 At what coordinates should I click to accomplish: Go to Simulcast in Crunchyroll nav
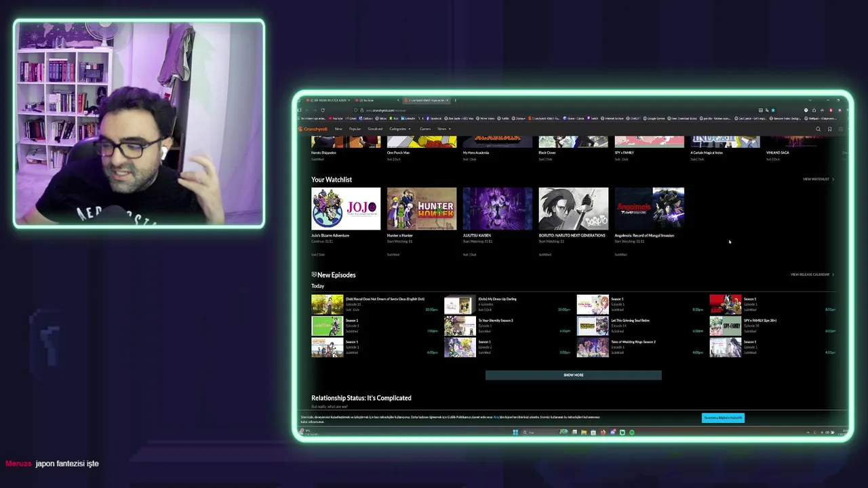[375, 129]
